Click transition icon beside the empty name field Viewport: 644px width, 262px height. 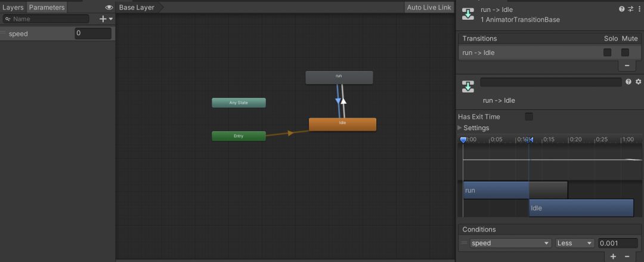[x=468, y=87]
